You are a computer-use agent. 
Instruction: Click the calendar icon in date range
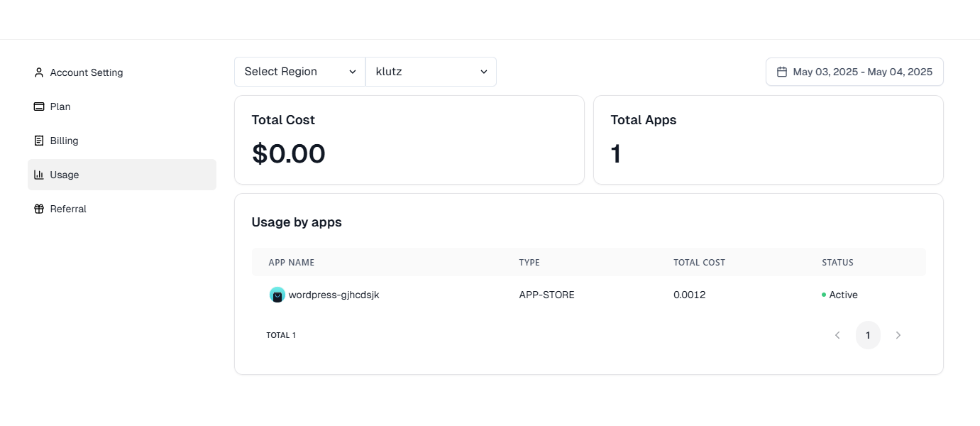[782, 72]
